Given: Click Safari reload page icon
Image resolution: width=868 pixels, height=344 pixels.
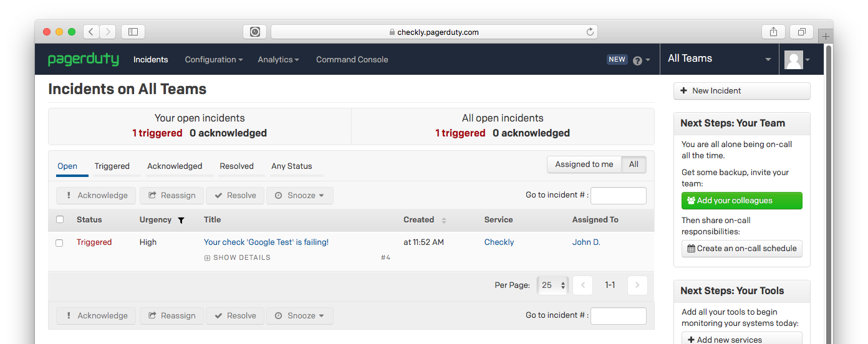Looking at the screenshot, I should point(590,32).
